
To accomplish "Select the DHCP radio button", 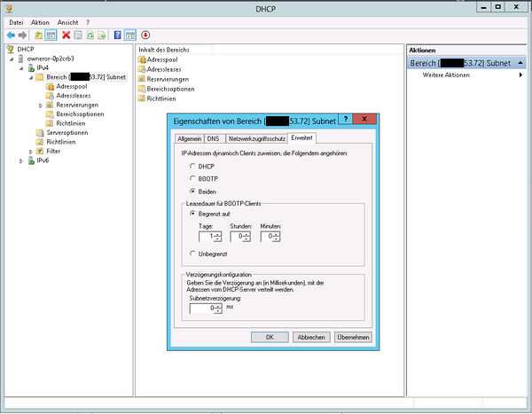I will pyautogui.click(x=192, y=166).
